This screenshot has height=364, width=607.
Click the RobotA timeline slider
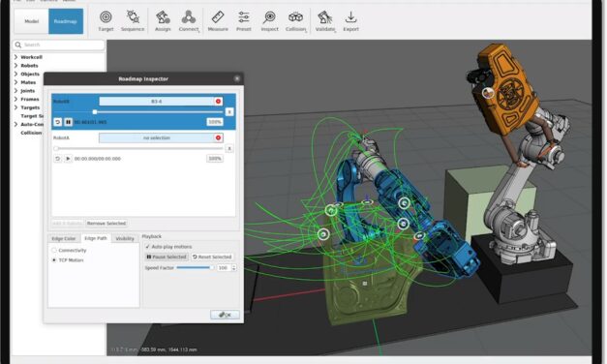138,148
